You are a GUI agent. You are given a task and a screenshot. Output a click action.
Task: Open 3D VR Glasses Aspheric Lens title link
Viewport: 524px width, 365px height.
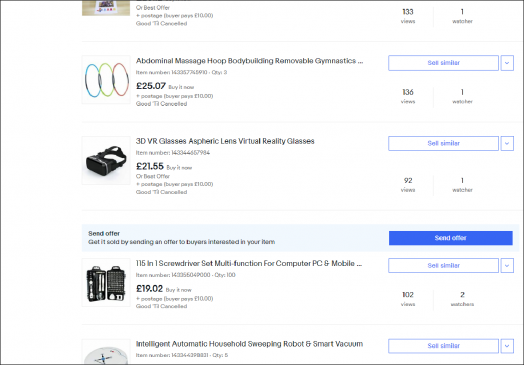[225, 141]
